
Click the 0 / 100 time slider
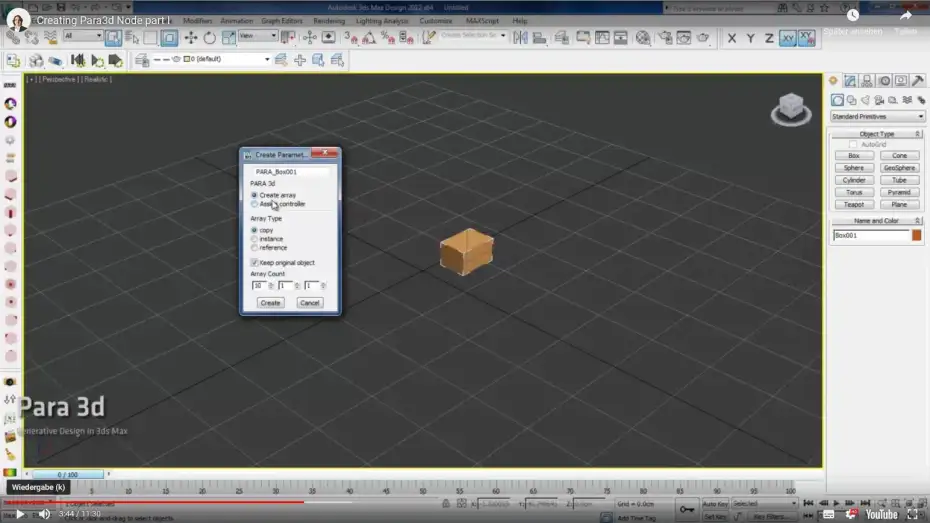(68, 474)
